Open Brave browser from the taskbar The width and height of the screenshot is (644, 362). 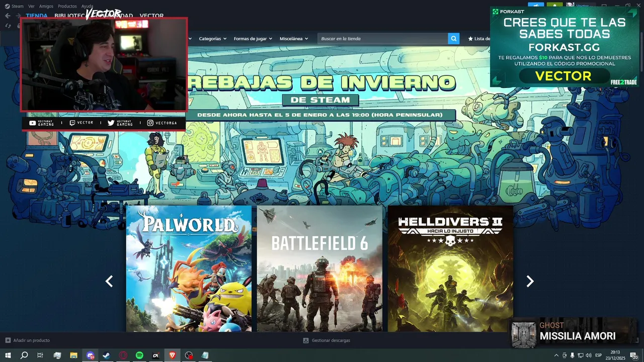pyautogui.click(x=173, y=355)
